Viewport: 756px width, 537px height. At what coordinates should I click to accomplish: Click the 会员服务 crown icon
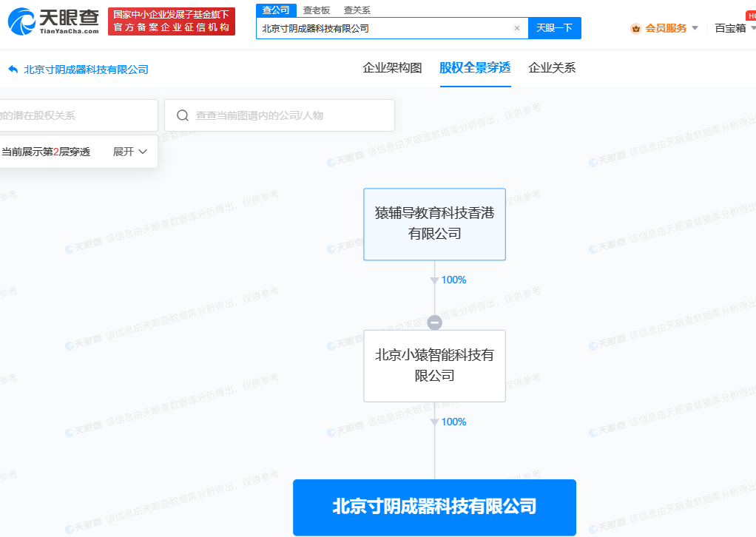point(635,28)
